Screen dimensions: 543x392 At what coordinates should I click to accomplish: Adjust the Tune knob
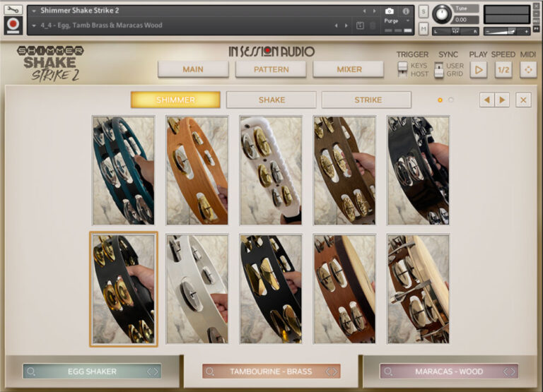(442, 14)
